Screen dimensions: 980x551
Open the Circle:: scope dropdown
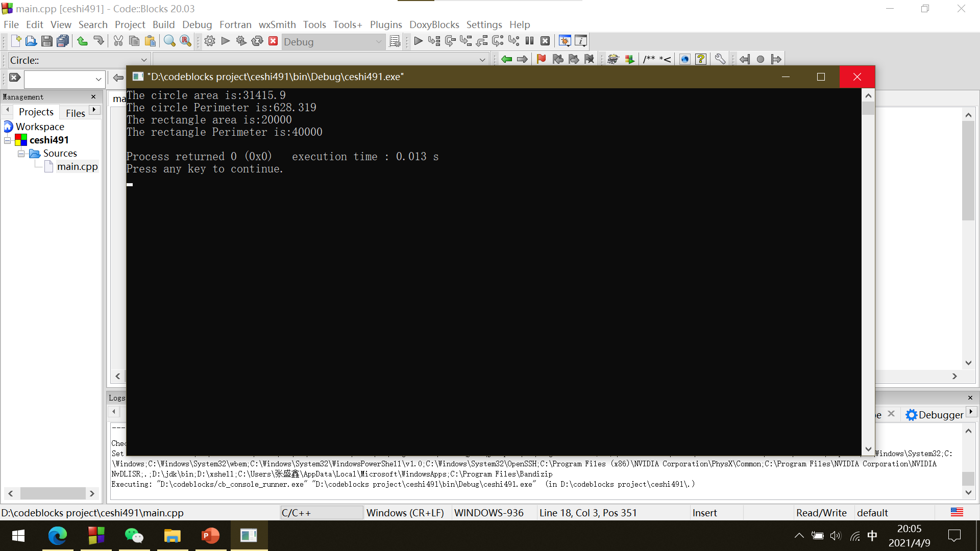(144, 60)
